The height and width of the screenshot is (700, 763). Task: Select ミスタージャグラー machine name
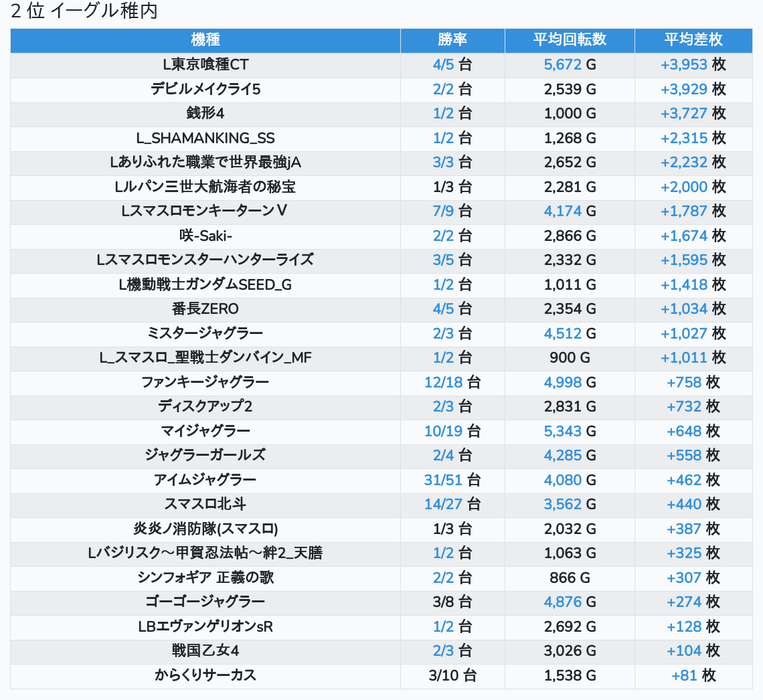click(205, 334)
